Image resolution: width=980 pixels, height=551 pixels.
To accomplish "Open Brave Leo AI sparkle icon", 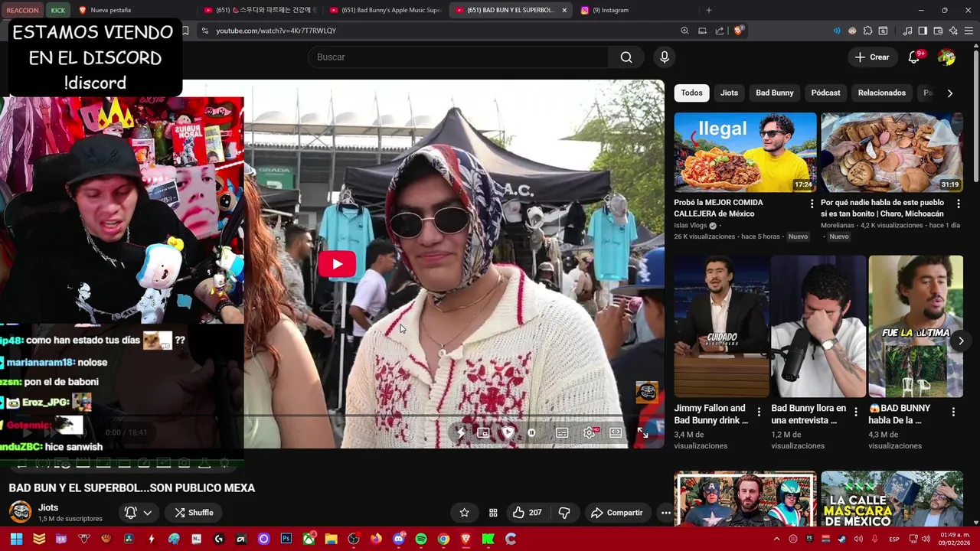I will click(953, 31).
